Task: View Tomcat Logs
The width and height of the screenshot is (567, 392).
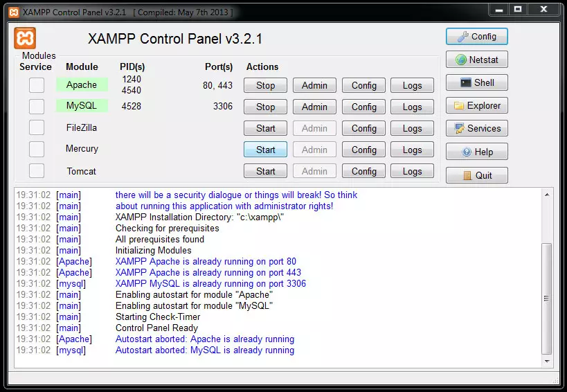Action: [412, 170]
